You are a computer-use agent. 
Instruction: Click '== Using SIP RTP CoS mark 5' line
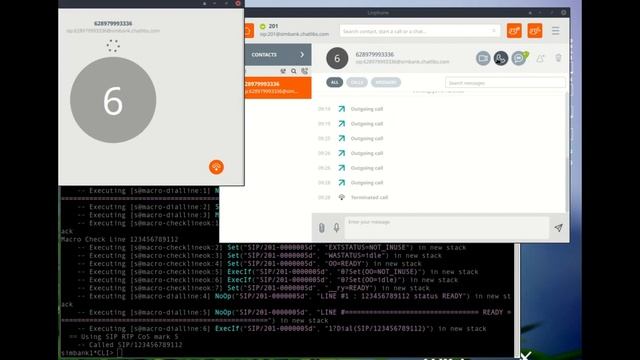tap(123, 337)
